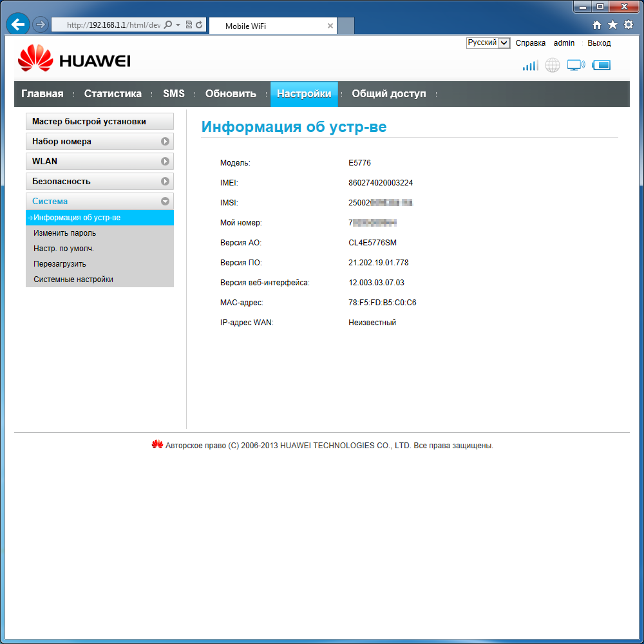Click the globe network status icon
Screen dimensions: 644x644
tap(553, 65)
